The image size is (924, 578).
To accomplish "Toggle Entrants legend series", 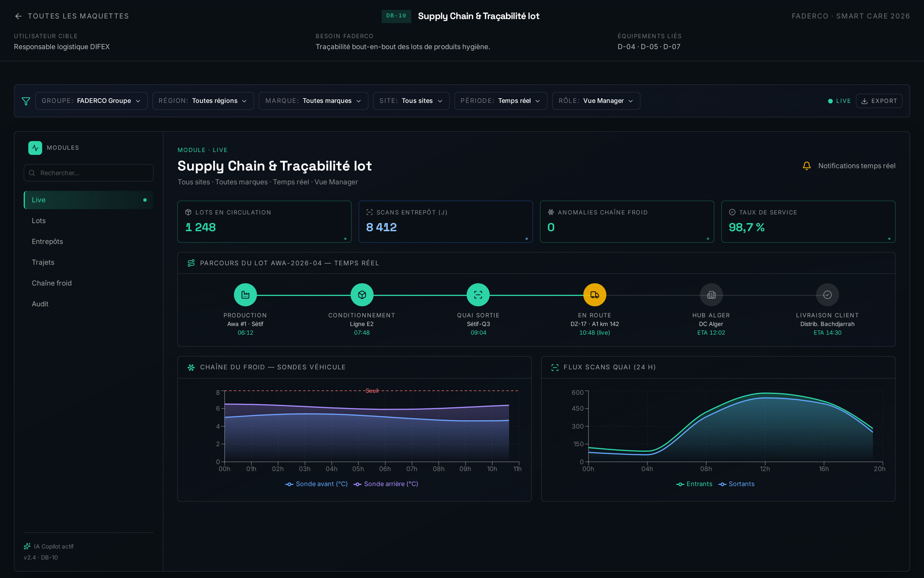I will pos(694,484).
